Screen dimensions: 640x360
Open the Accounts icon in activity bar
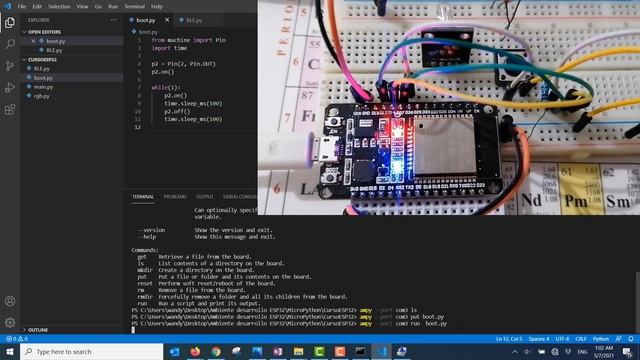[10, 301]
